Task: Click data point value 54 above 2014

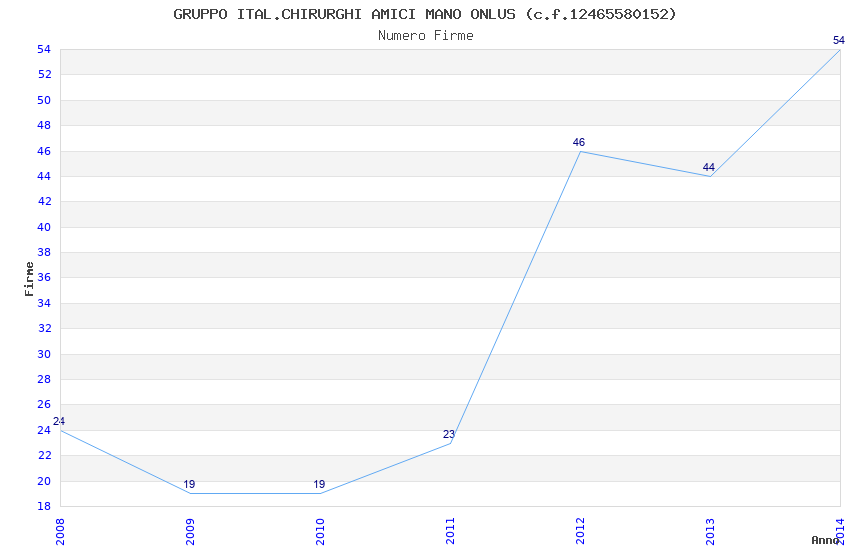Action: coord(839,40)
